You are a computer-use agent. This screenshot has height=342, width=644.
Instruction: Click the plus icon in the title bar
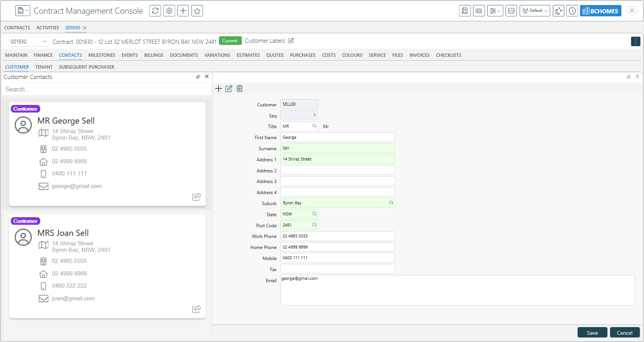[x=183, y=11]
